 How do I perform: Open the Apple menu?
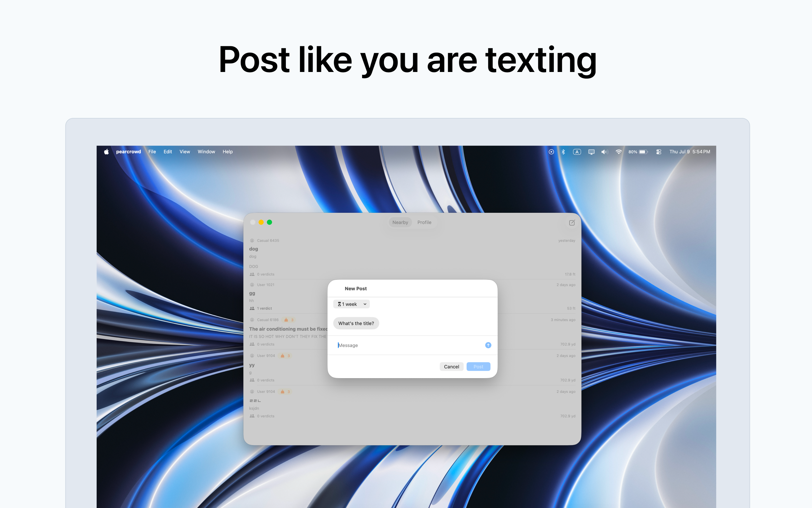106,152
